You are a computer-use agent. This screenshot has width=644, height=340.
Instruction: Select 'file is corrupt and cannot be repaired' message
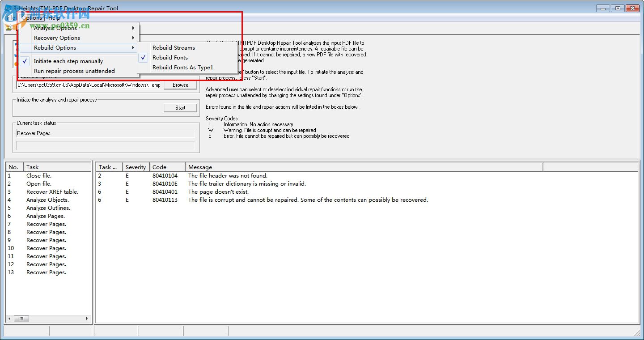click(x=308, y=200)
